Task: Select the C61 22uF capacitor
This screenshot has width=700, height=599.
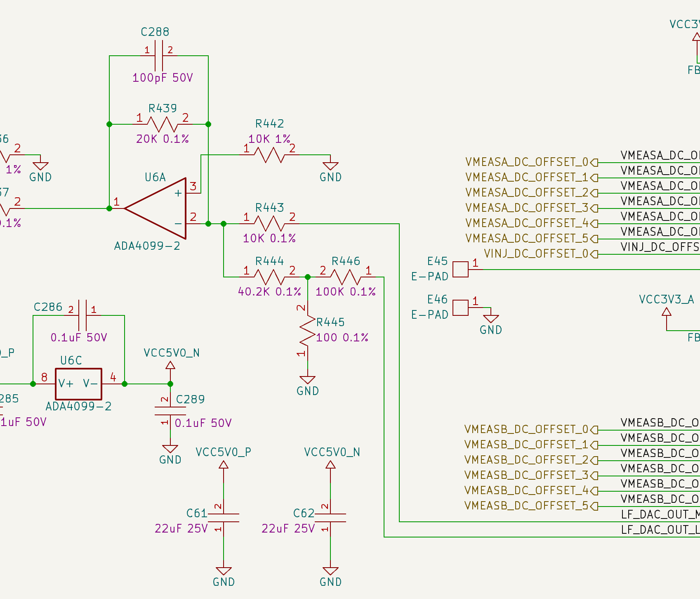Action: [x=224, y=518]
